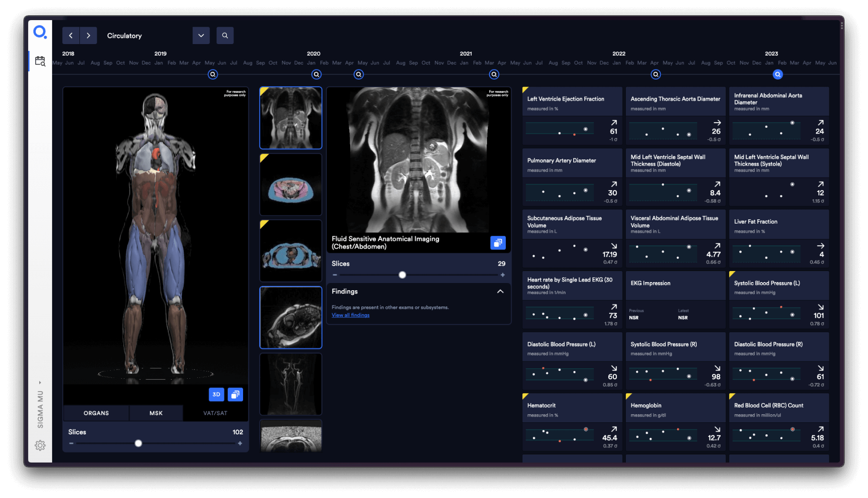This screenshot has height=498, width=868.
Task: Toggle the 3D view button
Action: [x=216, y=395]
